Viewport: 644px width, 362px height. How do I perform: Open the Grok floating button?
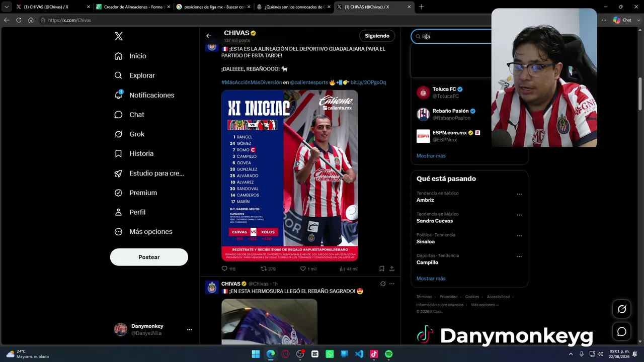click(622, 309)
